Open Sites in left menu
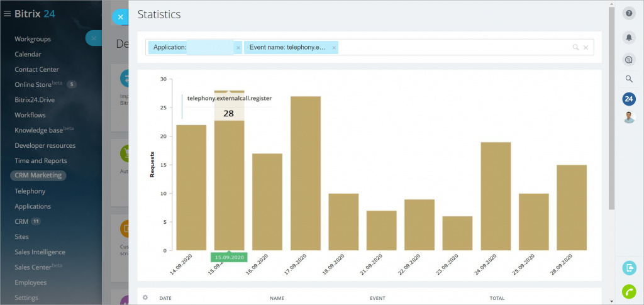 pyautogui.click(x=22, y=236)
